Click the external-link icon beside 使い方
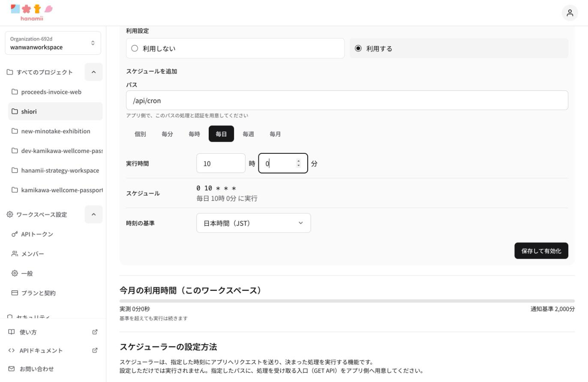Image resolution: width=588 pixels, height=382 pixels. point(95,332)
